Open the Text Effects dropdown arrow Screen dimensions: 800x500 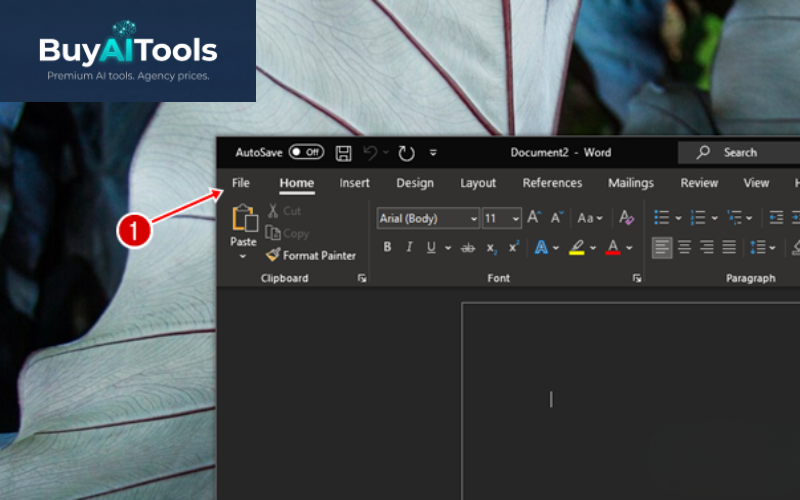point(556,248)
